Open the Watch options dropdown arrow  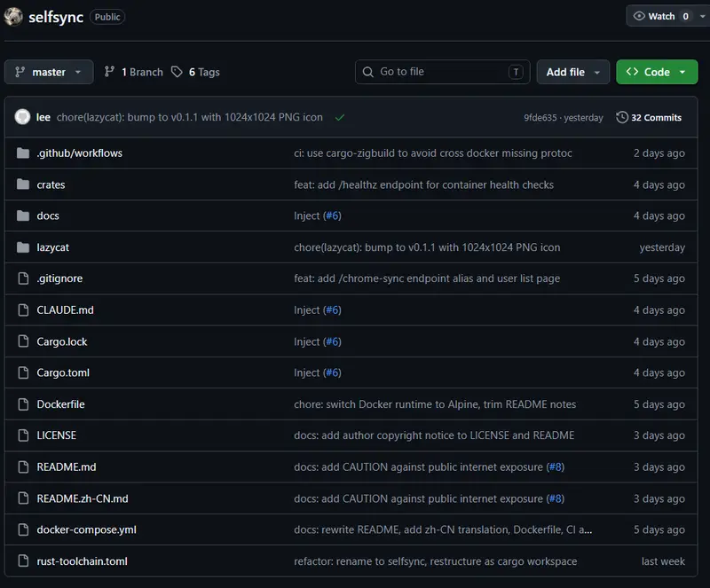[702, 16]
